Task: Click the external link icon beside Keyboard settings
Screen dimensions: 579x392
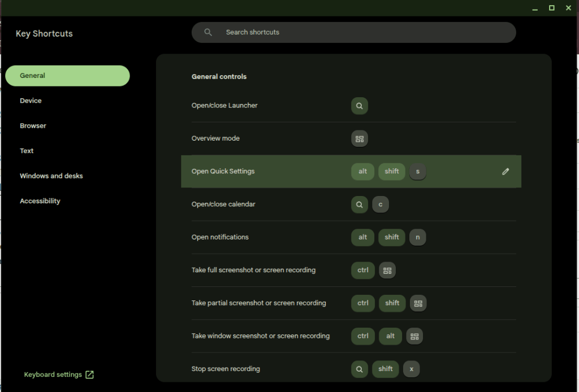Action: (x=89, y=374)
